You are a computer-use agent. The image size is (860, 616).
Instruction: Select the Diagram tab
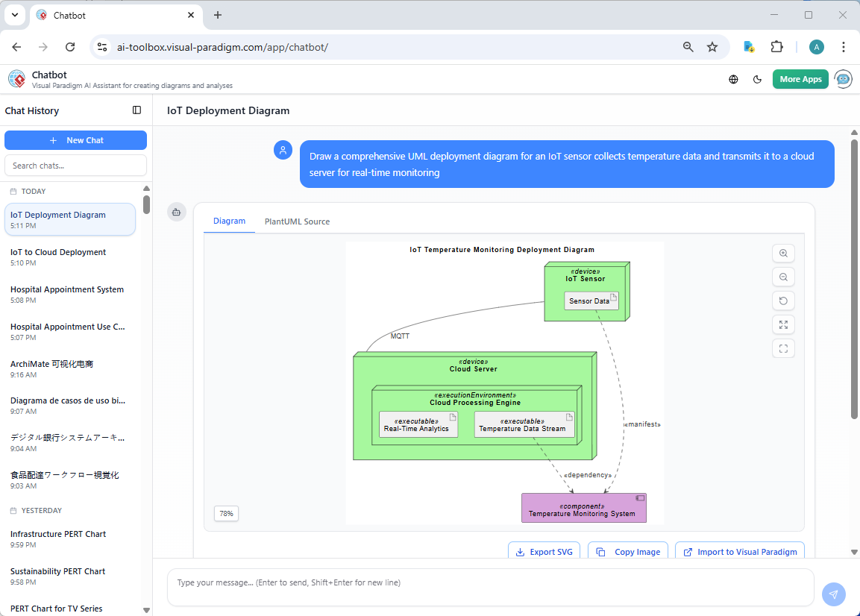pyautogui.click(x=229, y=221)
